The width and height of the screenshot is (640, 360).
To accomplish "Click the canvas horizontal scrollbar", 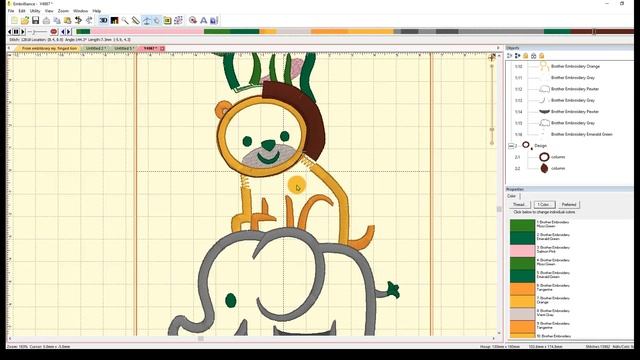I will click(251, 338).
